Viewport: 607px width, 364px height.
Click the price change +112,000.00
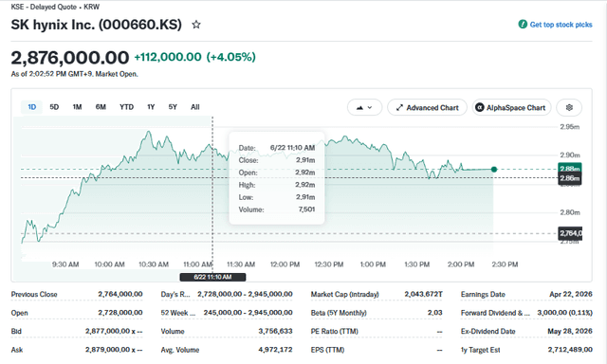[x=168, y=57]
